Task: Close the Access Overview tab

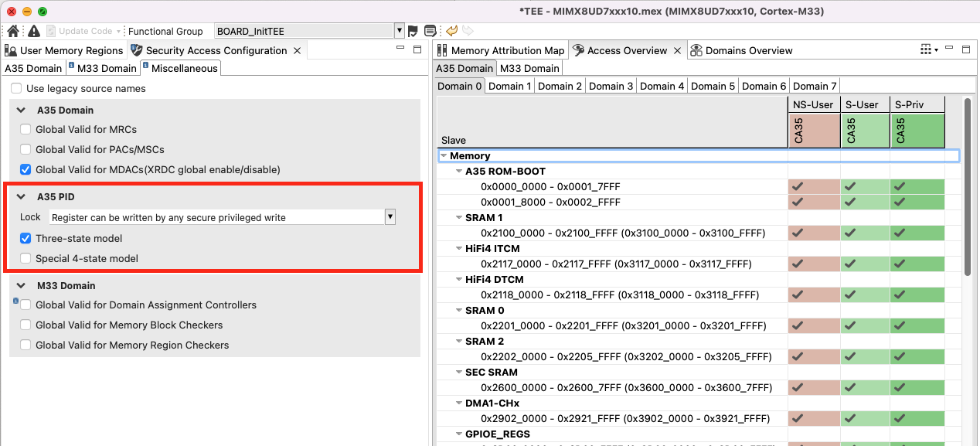Action: click(x=677, y=50)
